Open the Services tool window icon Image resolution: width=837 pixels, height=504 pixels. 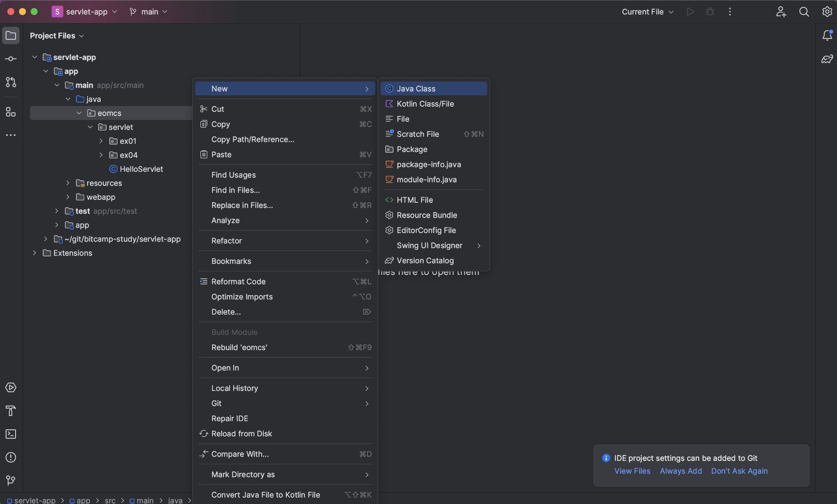pos(11,387)
